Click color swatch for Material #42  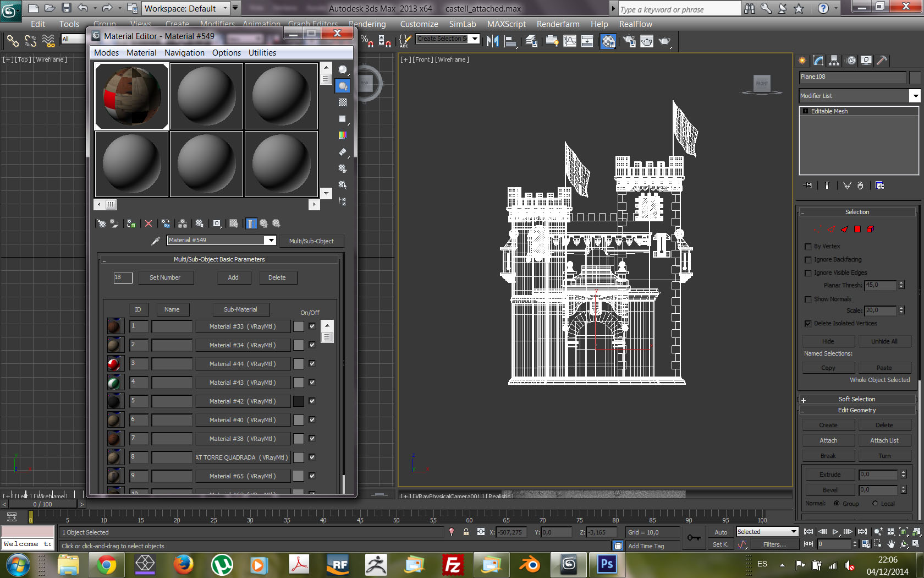[299, 401]
